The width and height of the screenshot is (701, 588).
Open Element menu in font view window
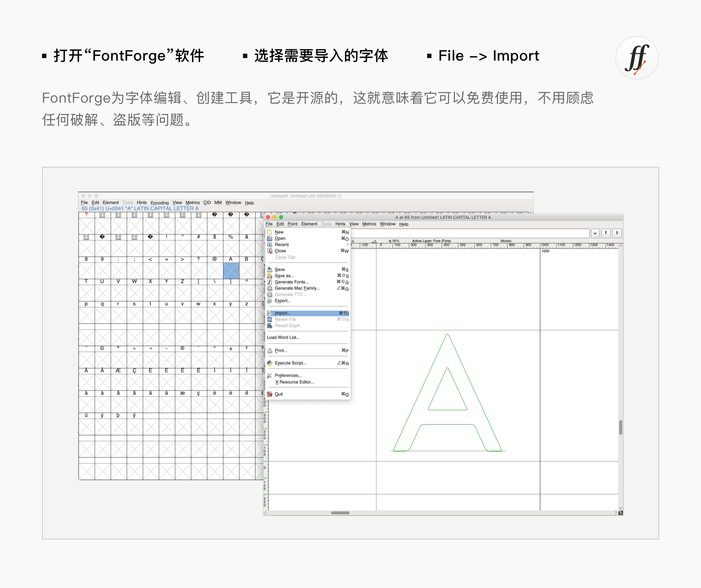pos(111,203)
